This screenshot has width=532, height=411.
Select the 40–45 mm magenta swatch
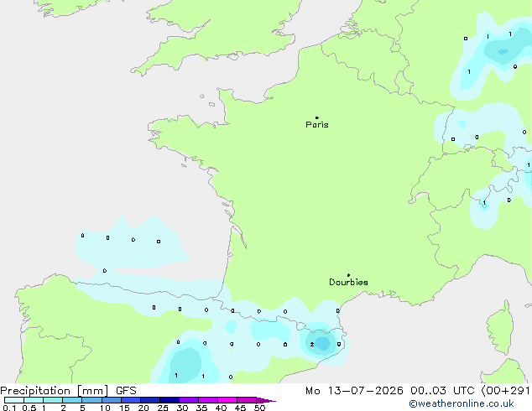coord(227,400)
